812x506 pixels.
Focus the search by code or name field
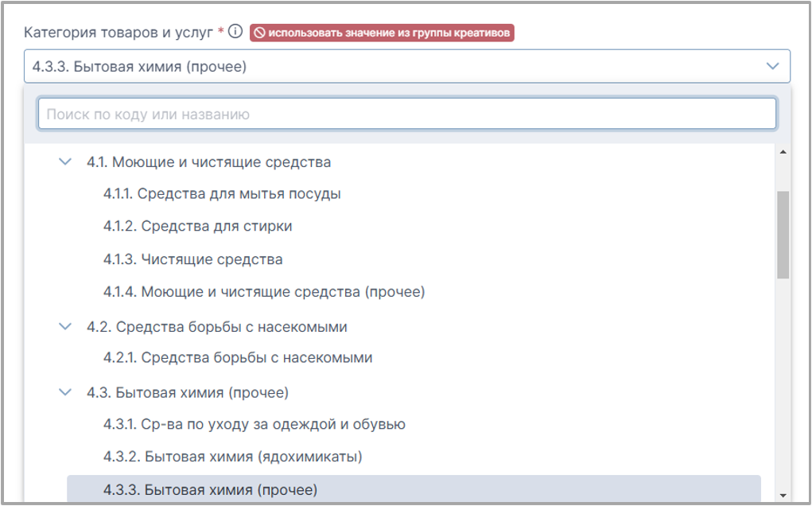406,115
